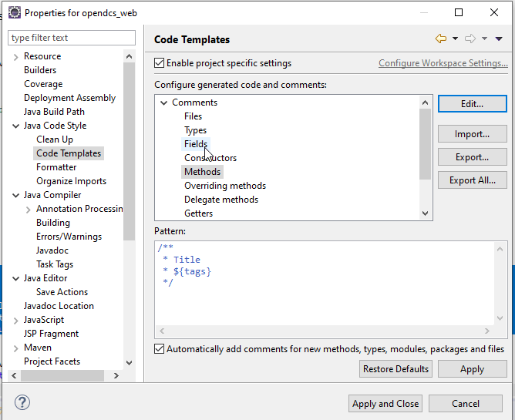Select Project Facets page

pos(52,361)
